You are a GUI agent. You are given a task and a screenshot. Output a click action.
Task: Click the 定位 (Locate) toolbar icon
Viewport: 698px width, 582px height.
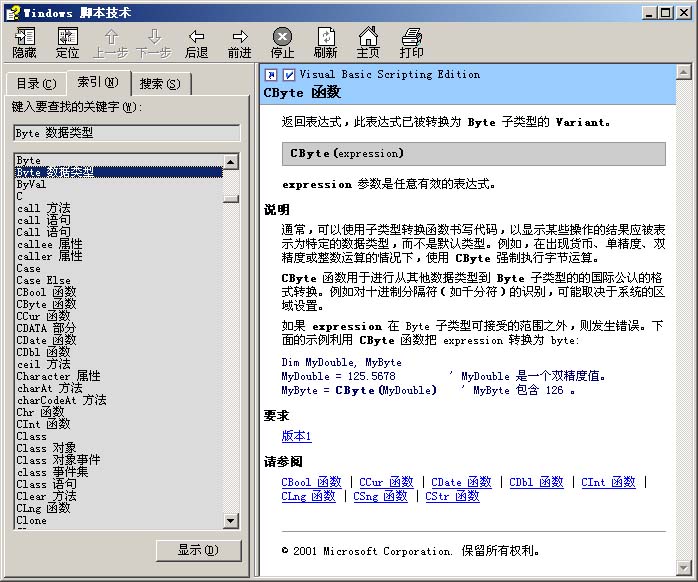(x=67, y=43)
